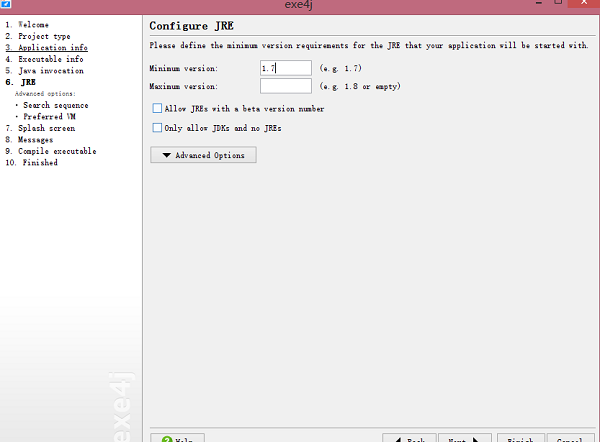600x442 pixels.
Task: Click the 'Configure JRE' heading
Action: [x=191, y=26]
